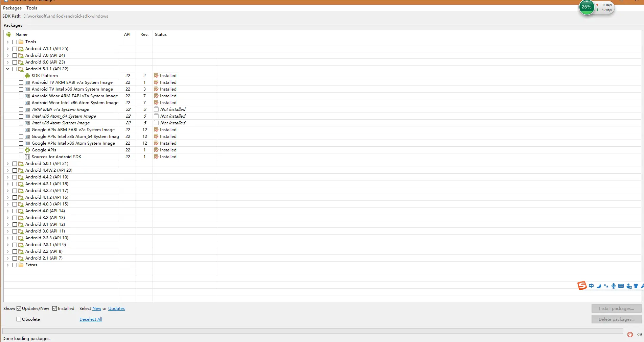Check the Google APIs package checkbox

coord(21,150)
